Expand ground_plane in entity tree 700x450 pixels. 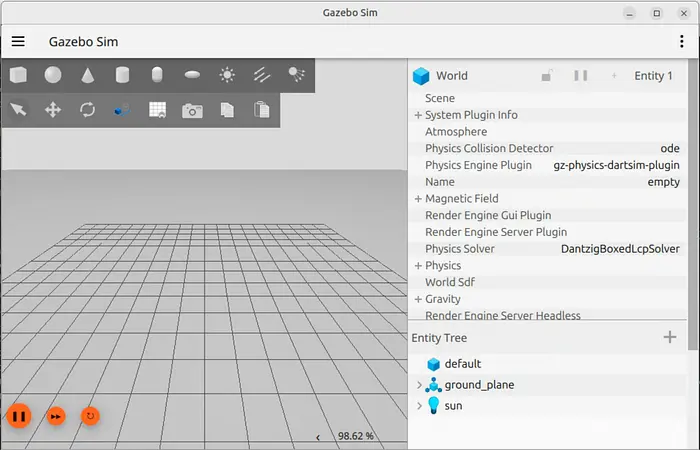[419, 385]
